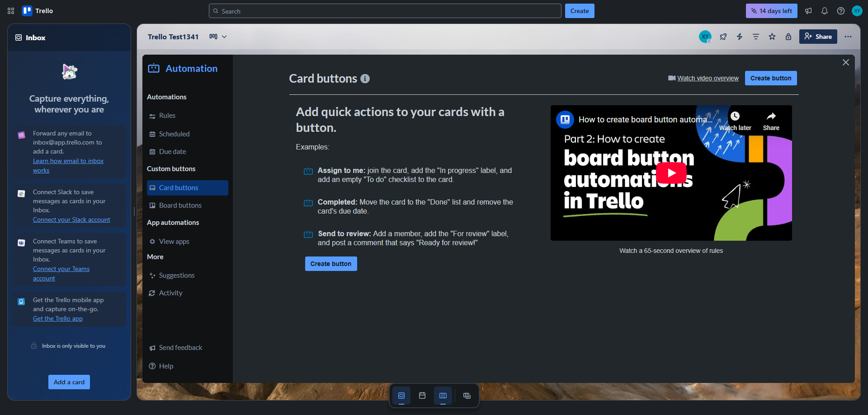
Task: Select Card buttons in sidebar
Action: 187,188
